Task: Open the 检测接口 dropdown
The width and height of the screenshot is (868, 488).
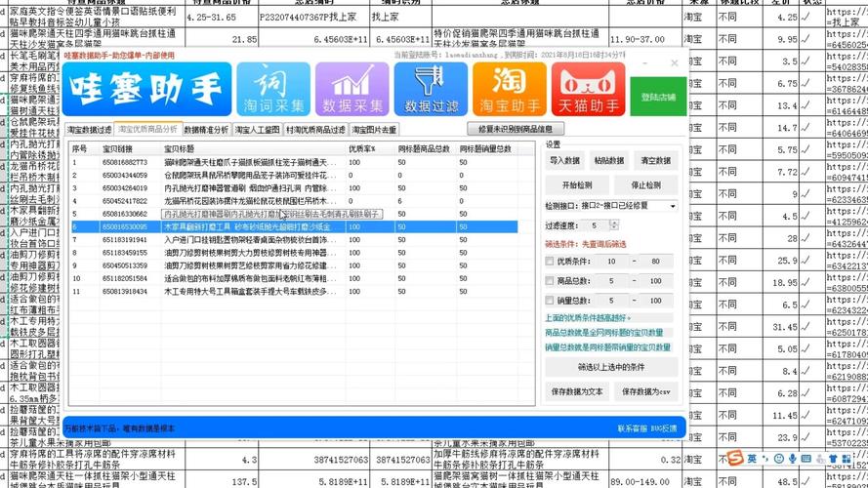Action: [629, 206]
